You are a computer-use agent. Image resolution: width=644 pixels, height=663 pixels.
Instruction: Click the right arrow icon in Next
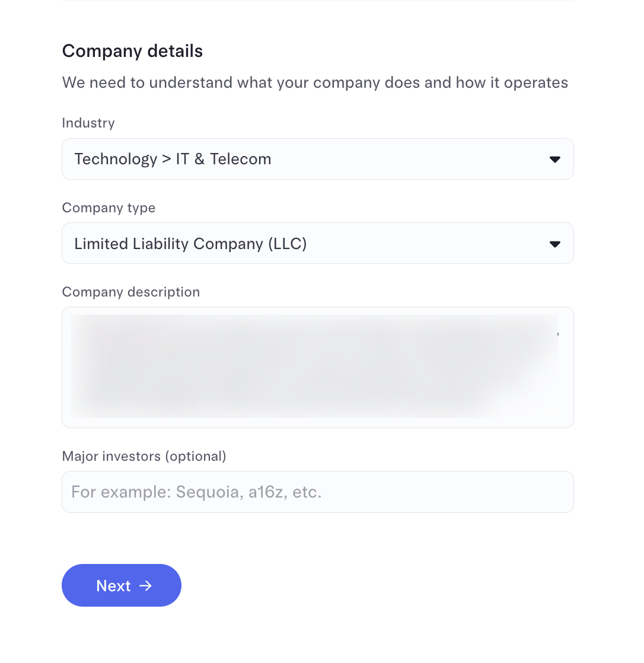tap(146, 586)
